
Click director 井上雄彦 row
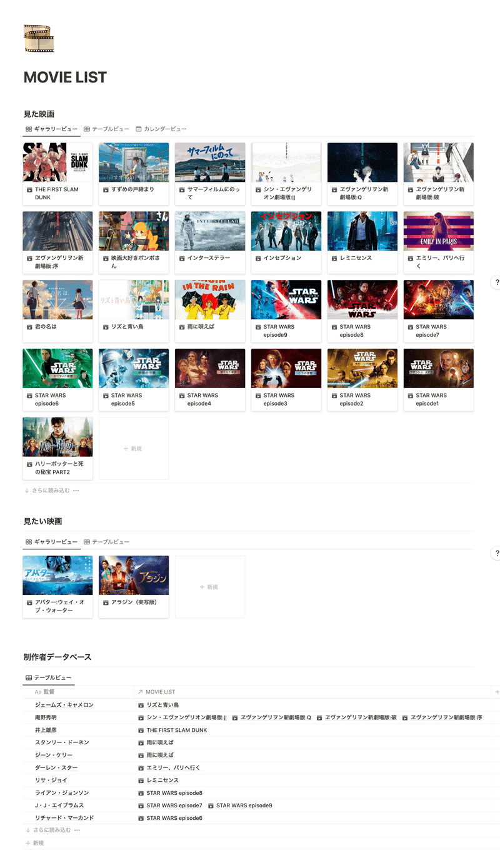click(46, 730)
